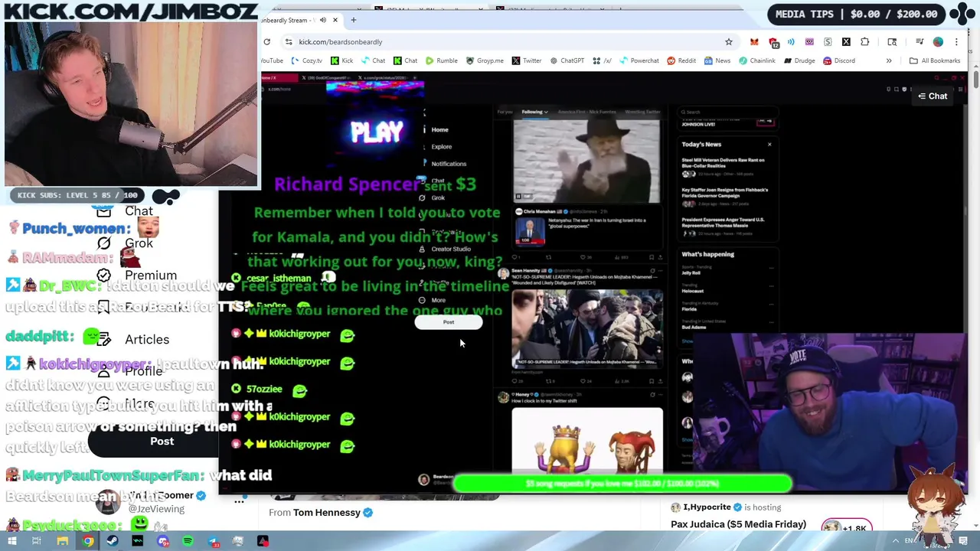Click the Pax Judaica ($5 Media Friday) space
The width and height of the screenshot is (980, 551).
738,524
